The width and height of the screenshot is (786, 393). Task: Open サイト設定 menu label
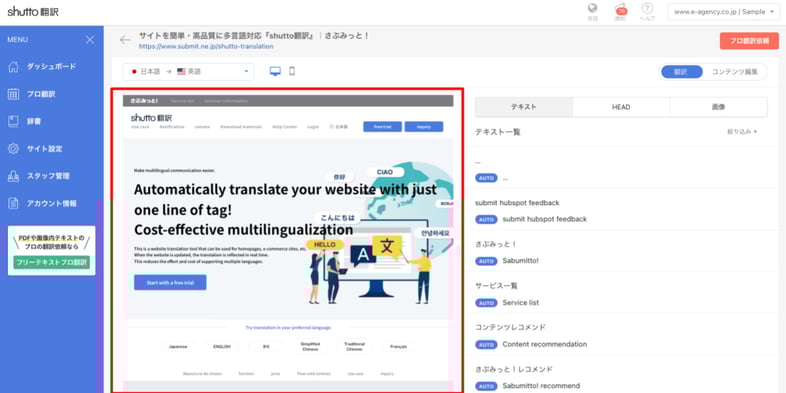(x=45, y=149)
